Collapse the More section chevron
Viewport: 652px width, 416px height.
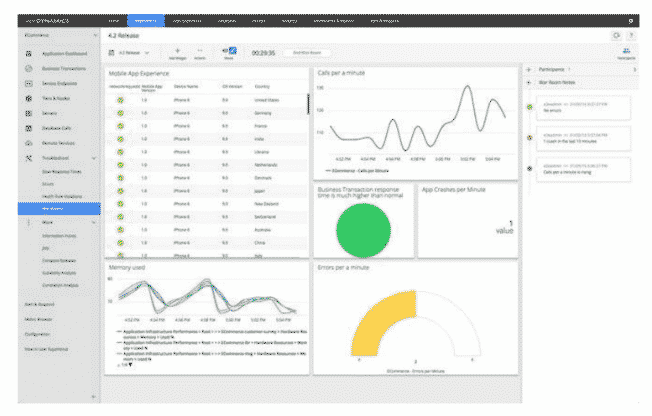[94, 223]
